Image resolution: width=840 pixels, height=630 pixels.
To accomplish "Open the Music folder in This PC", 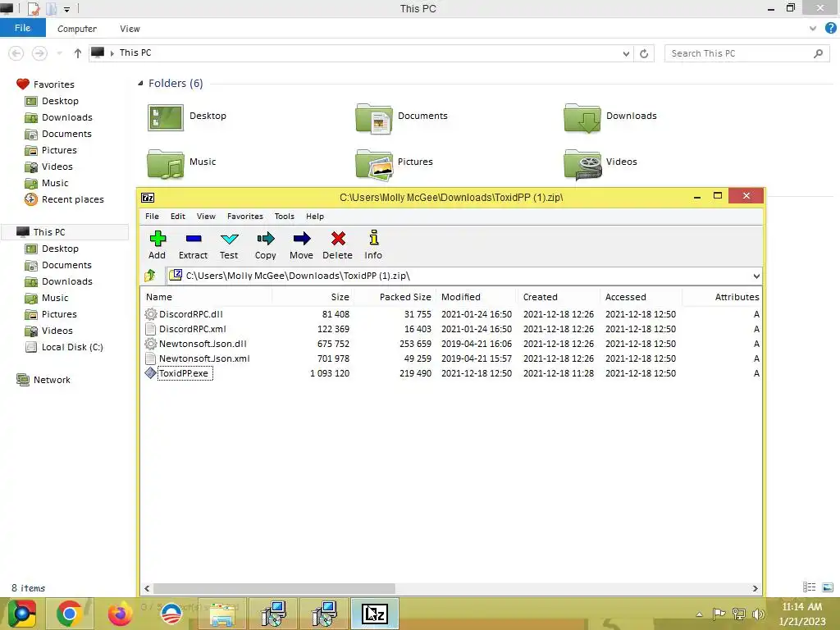I will (181, 163).
